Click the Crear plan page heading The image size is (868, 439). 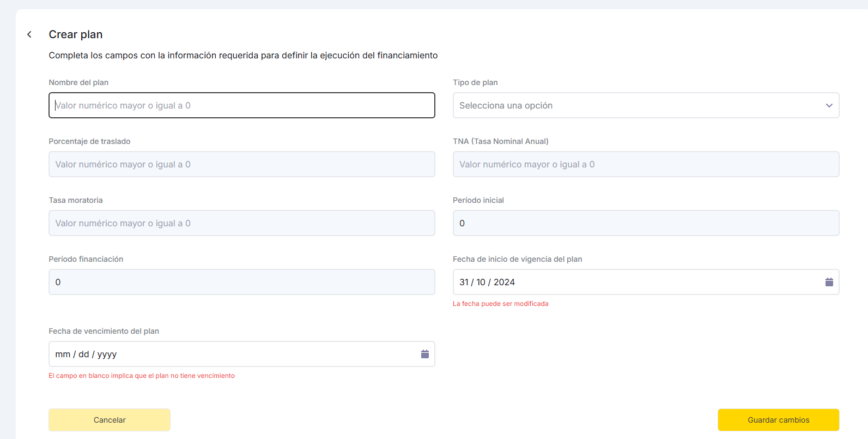coord(76,34)
